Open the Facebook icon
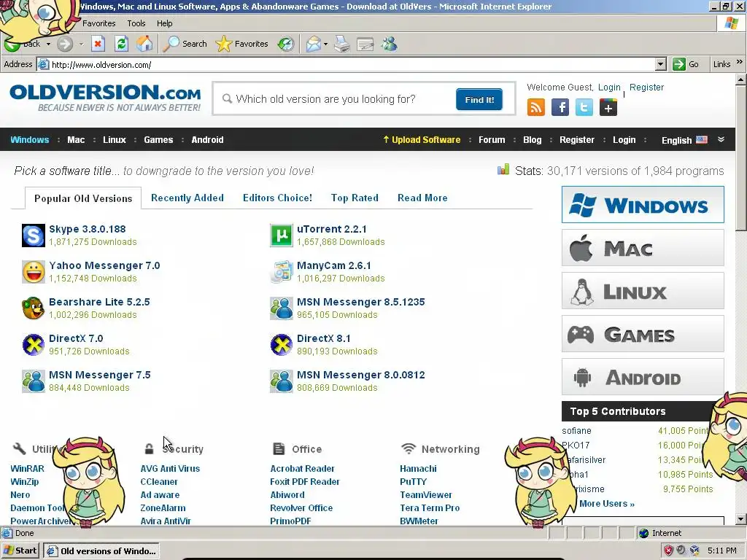The width and height of the screenshot is (747, 560). tap(560, 107)
